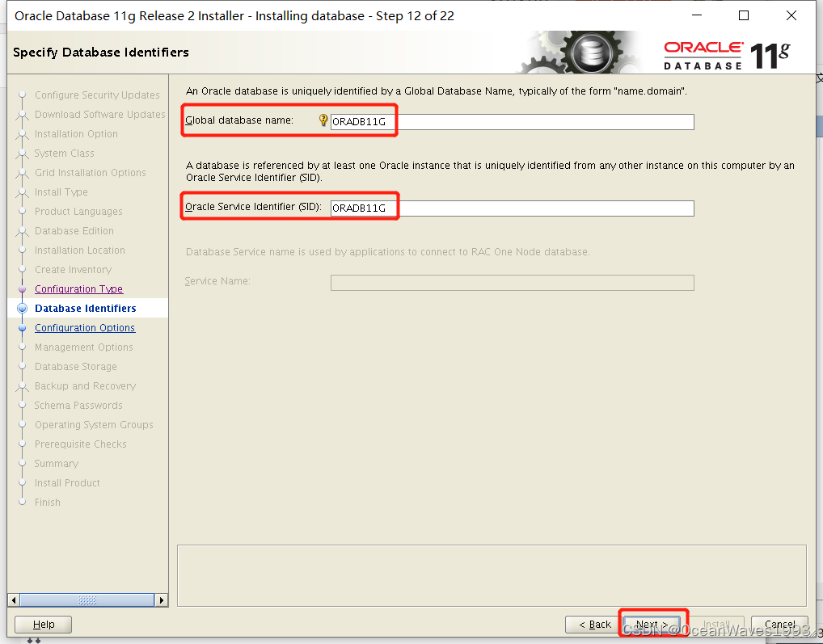Minimize the Oracle installer window
Image resolution: width=823 pixels, height=644 pixels.
(x=697, y=15)
